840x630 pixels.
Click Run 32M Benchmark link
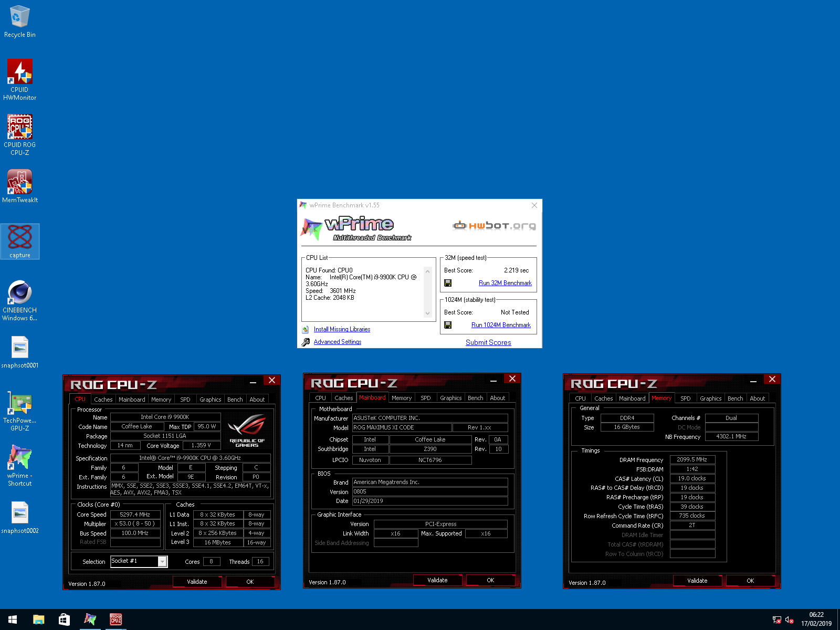coord(505,283)
